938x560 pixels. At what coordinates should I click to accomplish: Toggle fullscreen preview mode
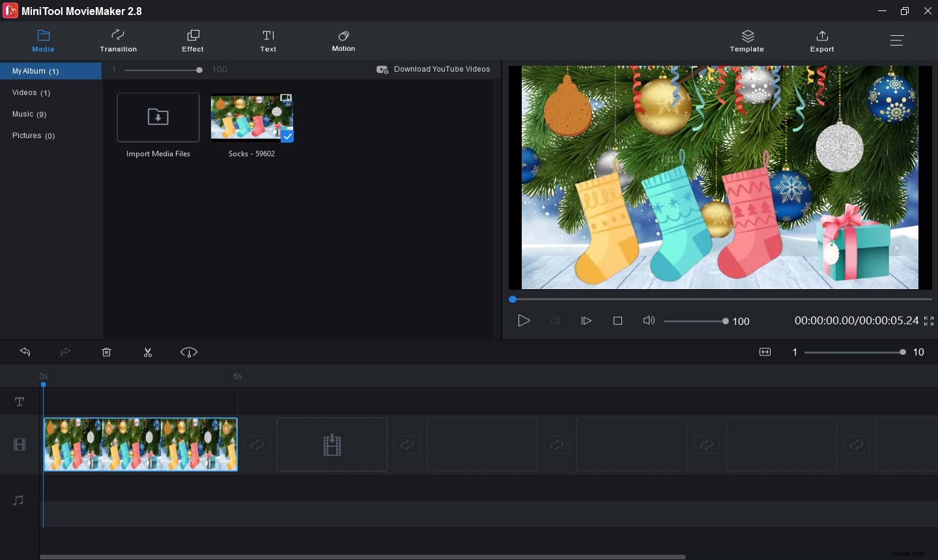pyautogui.click(x=929, y=320)
